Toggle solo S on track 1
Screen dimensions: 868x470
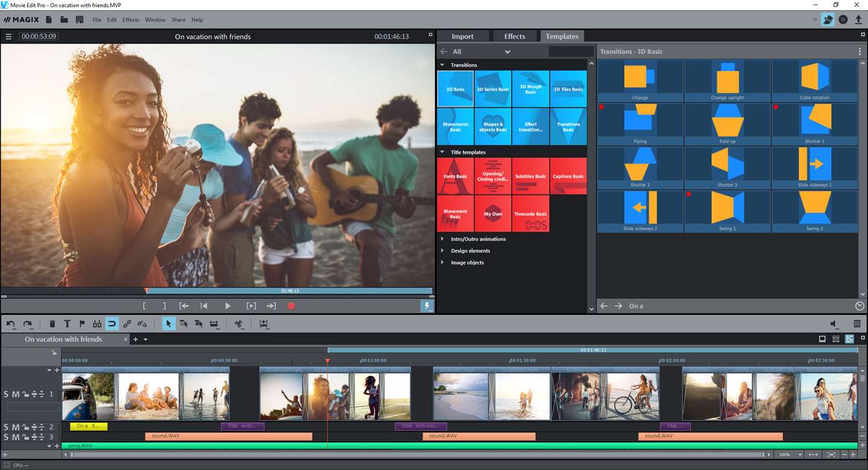click(6, 394)
